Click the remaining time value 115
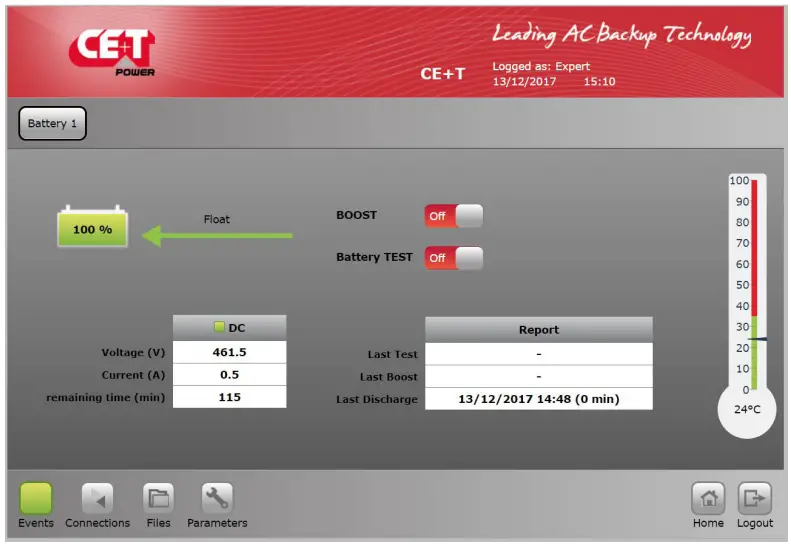Viewport: 791px width, 547px height. point(230,397)
